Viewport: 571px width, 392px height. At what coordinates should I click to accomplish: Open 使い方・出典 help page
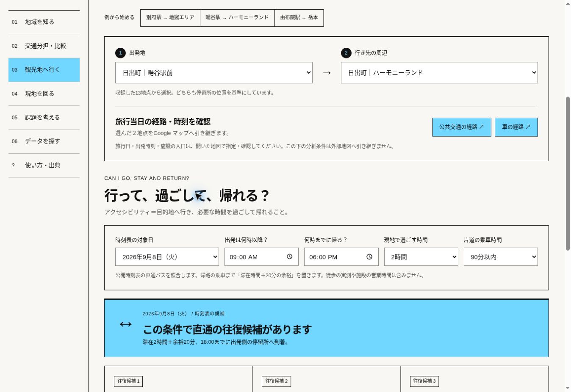44,166
